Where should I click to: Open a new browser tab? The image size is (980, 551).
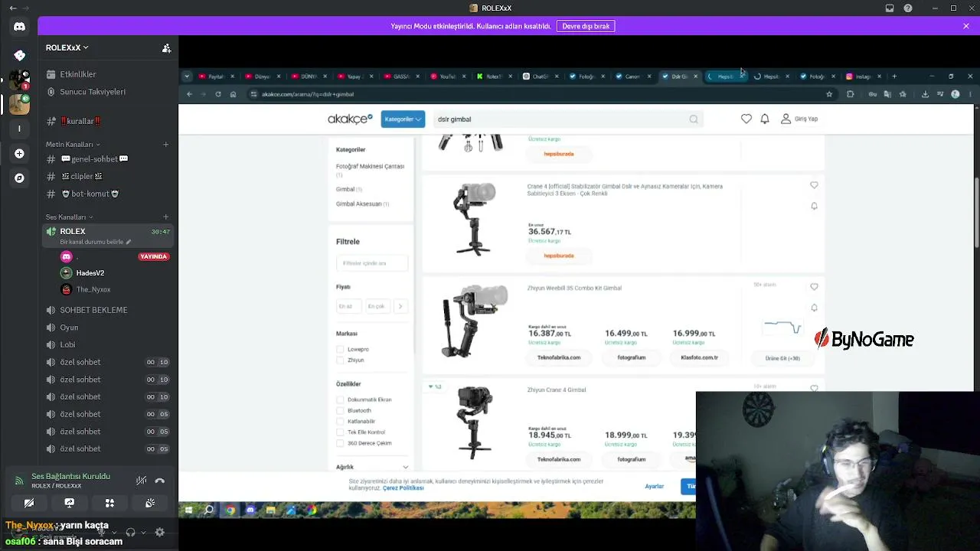[894, 77]
